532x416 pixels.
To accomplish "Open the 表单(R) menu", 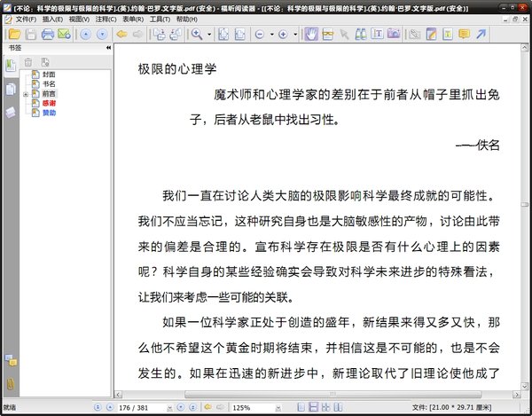I will point(133,20).
